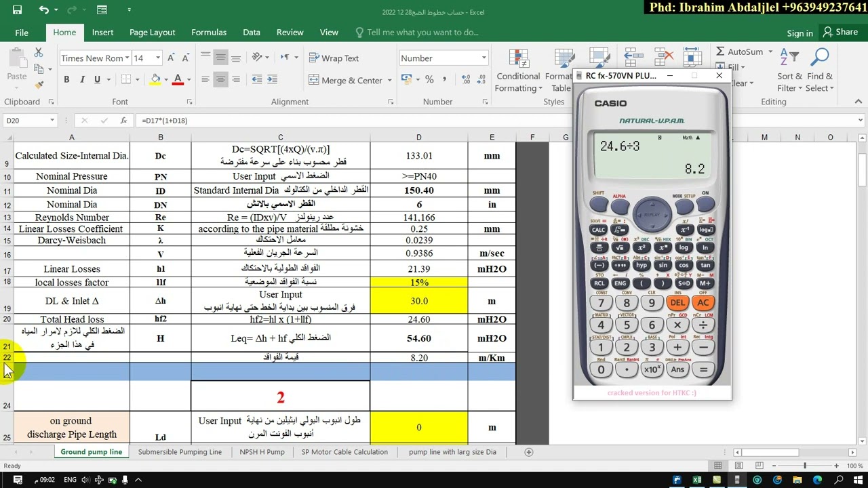The height and width of the screenshot is (488, 868).
Task: Apply the yellow fill color
Action: [155, 80]
